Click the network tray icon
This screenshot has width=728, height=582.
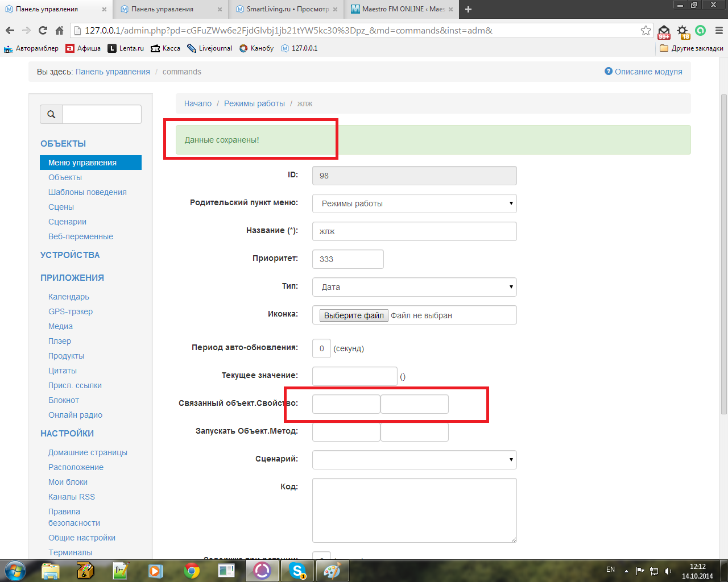pyautogui.click(x=654, y=571)
